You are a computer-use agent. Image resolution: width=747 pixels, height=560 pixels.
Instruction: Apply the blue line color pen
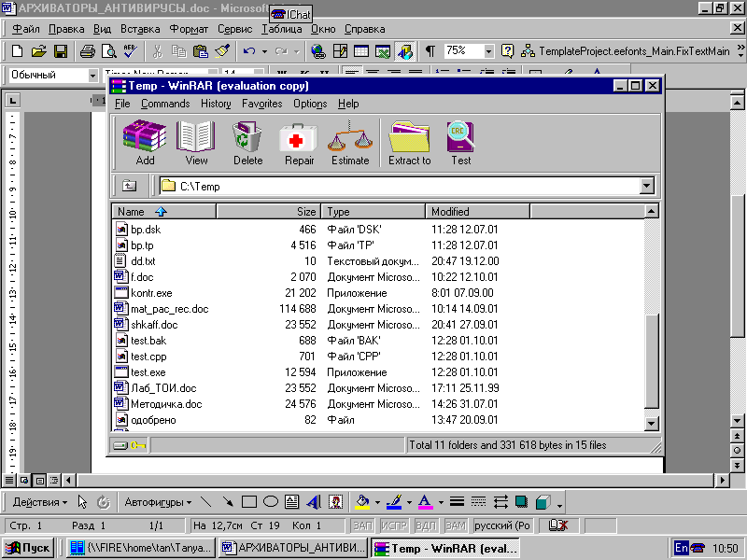pos(394,501)
